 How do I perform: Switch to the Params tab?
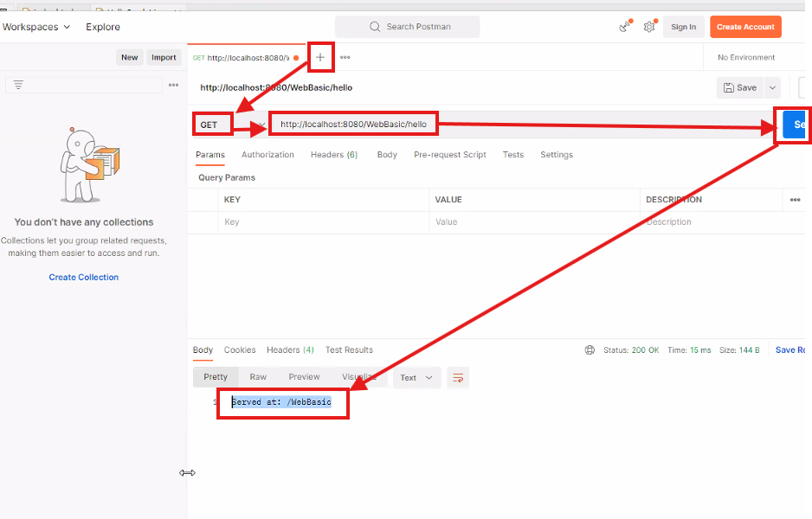[210, 155]
